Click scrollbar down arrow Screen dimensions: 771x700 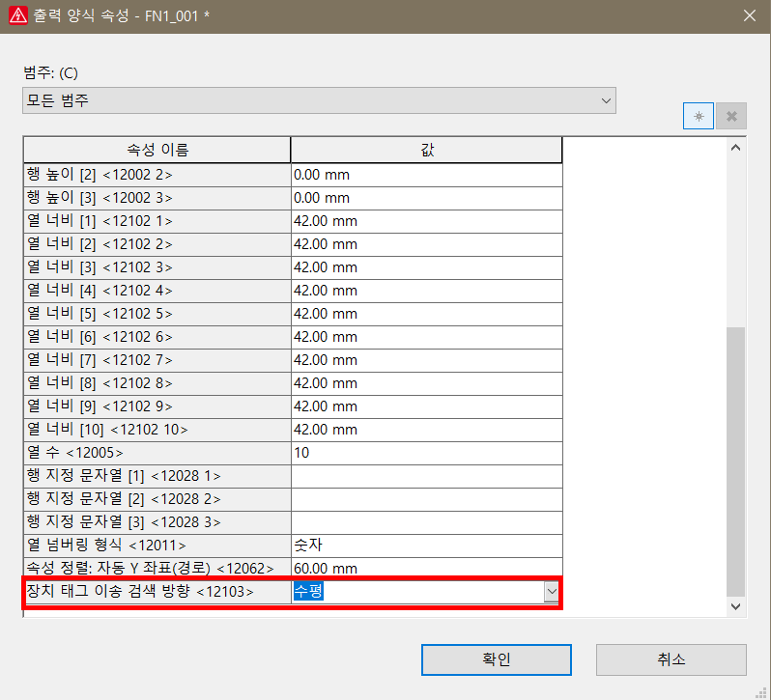pyautogui.click(x=735, y=606)
